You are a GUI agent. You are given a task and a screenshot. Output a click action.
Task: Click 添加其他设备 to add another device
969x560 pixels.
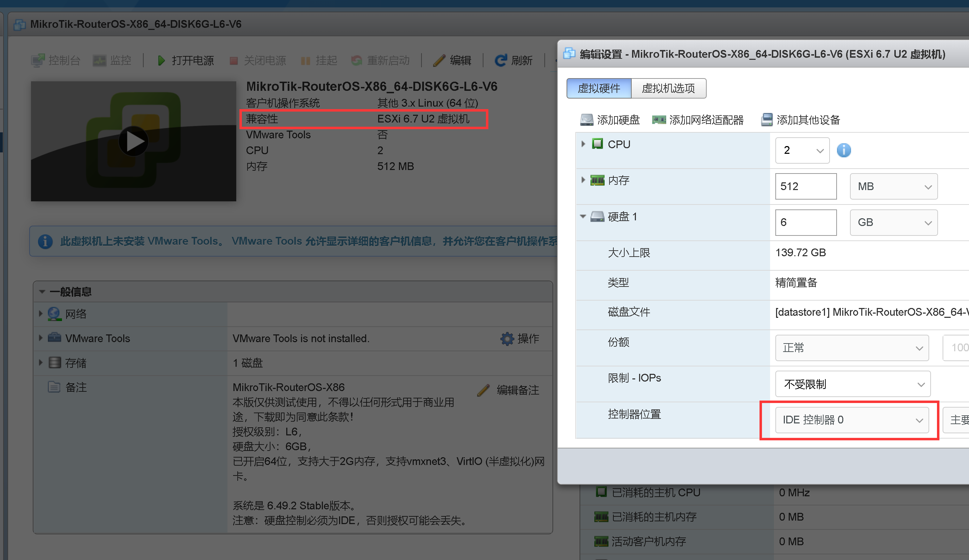(x=801, y=120)
